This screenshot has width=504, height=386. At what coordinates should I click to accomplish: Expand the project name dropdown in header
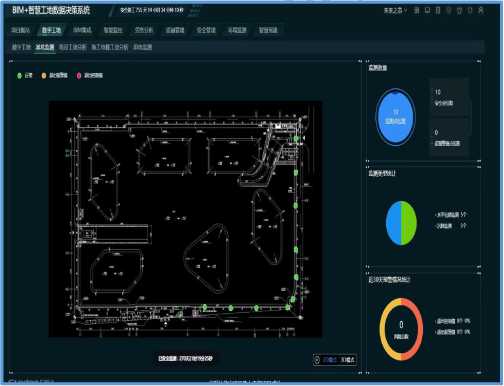(x=395, y=10)
